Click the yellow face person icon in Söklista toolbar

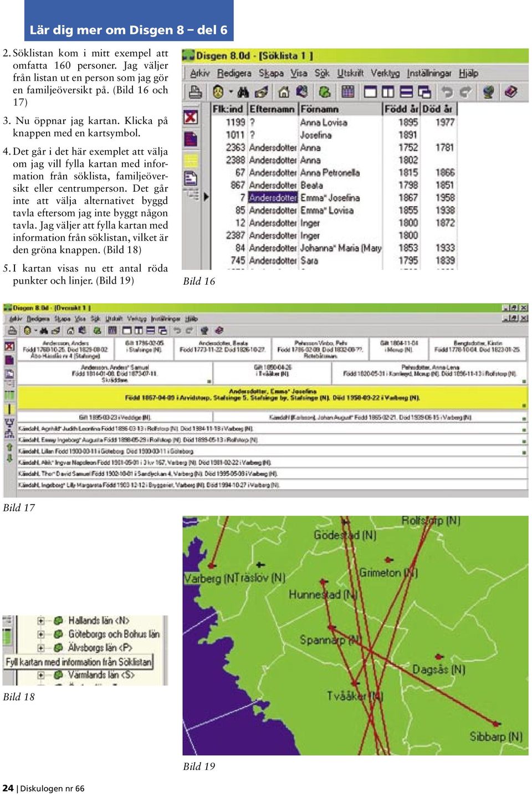coord(218,92)
